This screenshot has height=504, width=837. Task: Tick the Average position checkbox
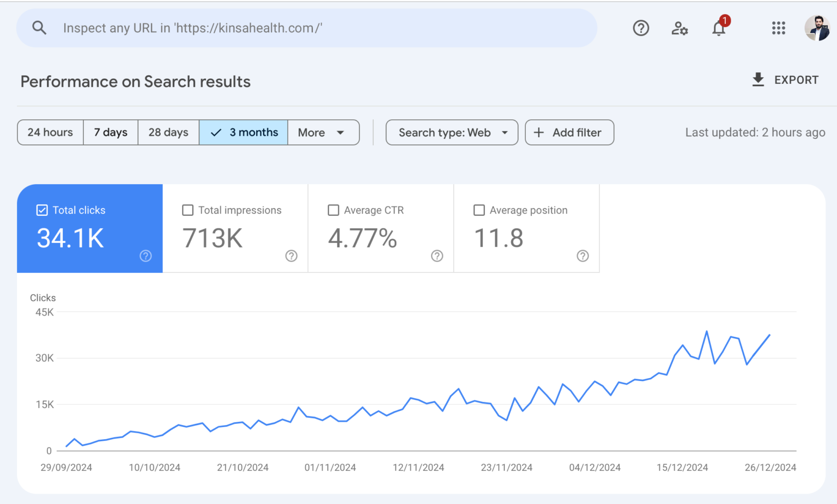point(480,210)
